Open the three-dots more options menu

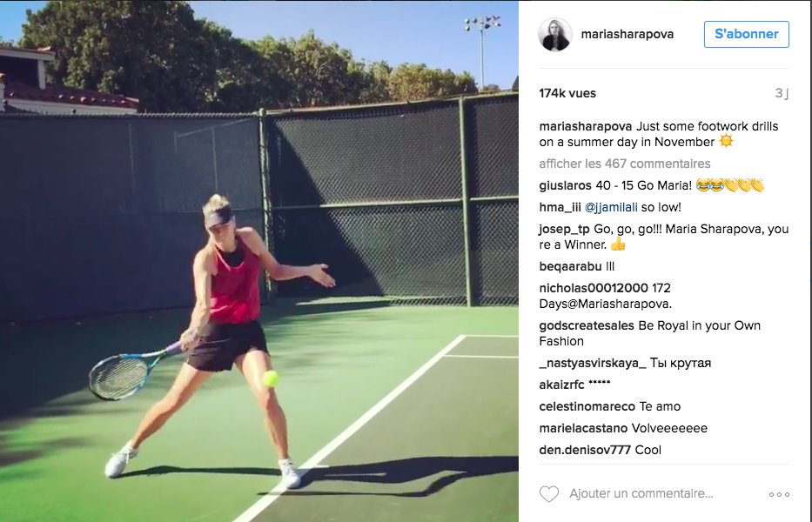coord(779,494)
